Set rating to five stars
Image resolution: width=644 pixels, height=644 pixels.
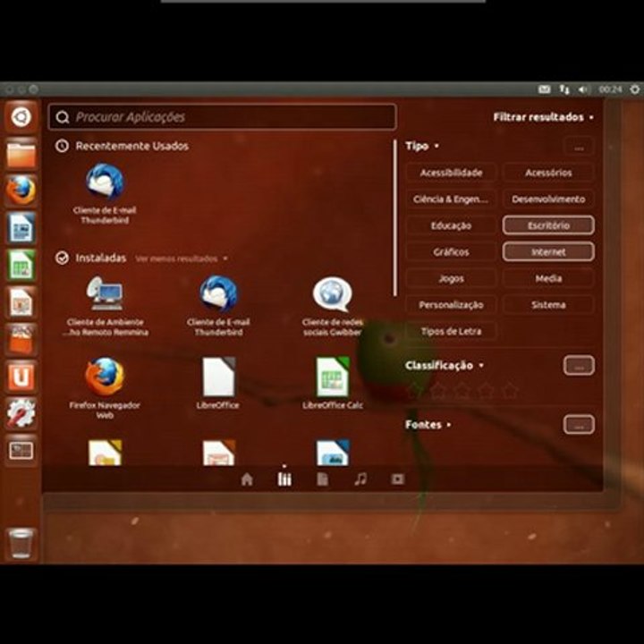click(x=510, y=390)
